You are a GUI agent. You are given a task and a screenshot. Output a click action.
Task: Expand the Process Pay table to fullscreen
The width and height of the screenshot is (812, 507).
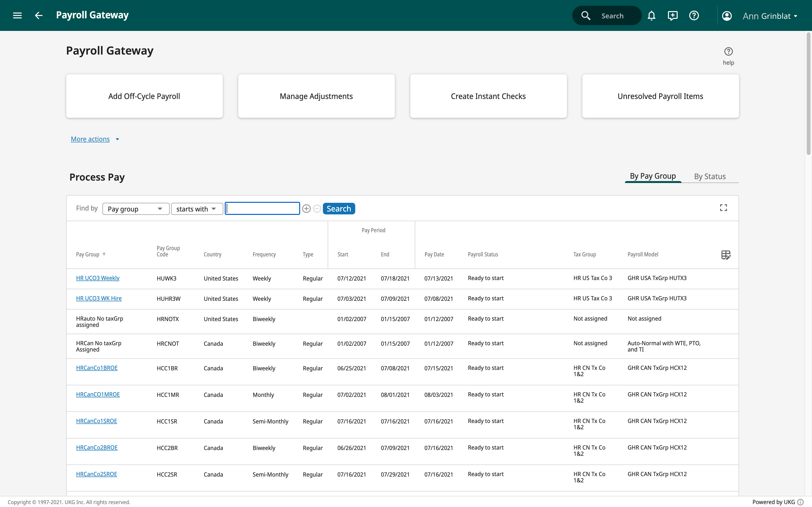pyautogui.click(x=723, y=208)
